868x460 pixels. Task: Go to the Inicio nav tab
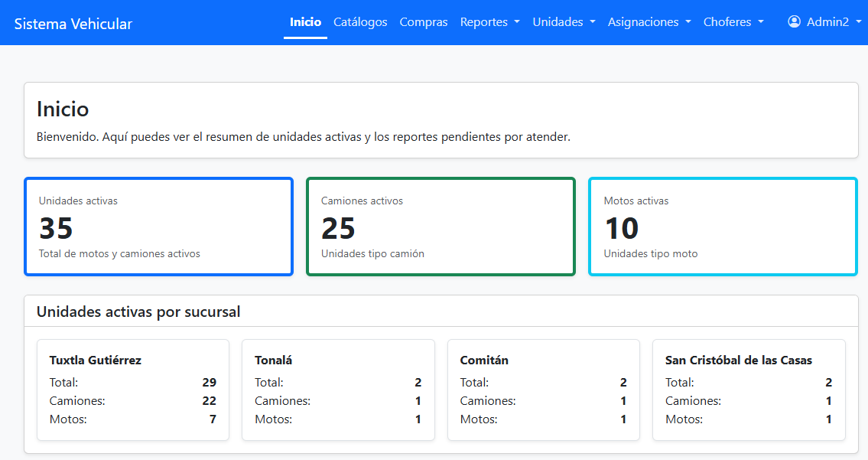pyautogui.click(x=306, y=22)
